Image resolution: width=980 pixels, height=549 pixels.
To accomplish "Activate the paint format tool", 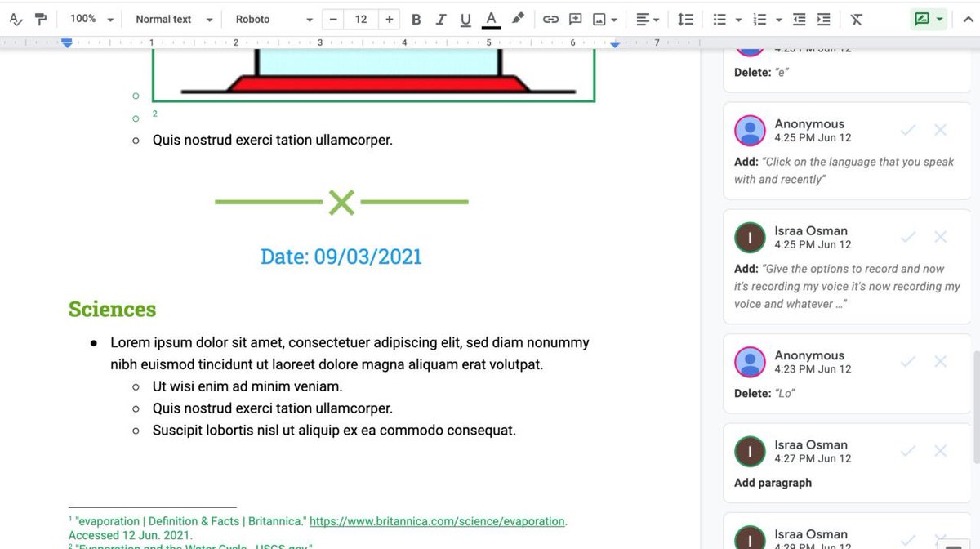I will (40, 19).
